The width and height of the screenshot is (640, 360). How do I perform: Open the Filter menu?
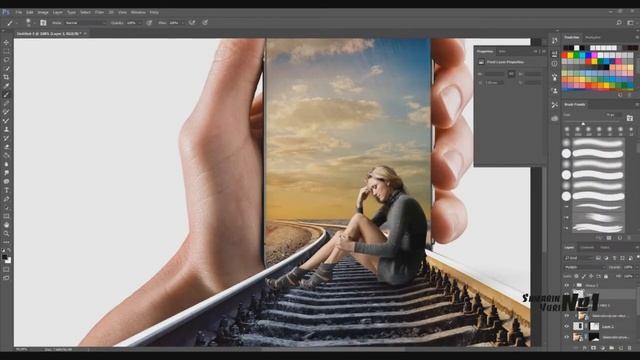pyautogui.click(x=99, y=12)
